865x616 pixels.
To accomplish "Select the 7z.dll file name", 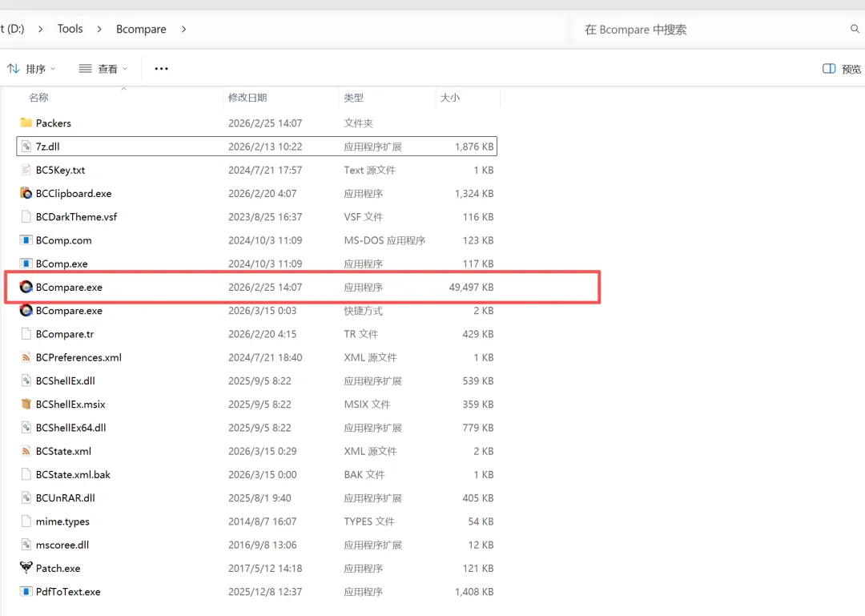I will tap(47, 147).
